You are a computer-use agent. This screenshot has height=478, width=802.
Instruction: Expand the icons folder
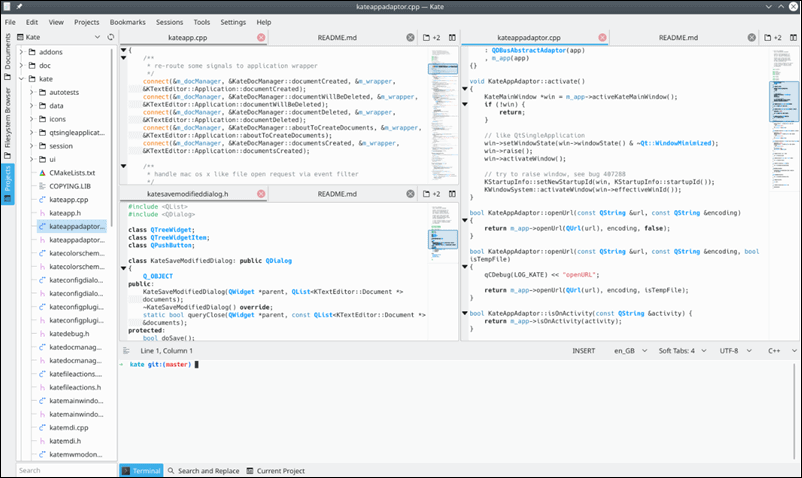tap(32, 119)
